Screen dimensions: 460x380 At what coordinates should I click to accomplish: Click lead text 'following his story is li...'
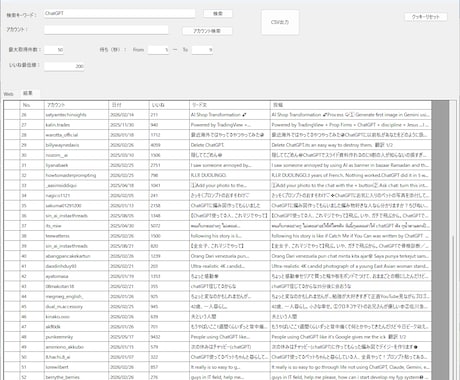(x=230, y=236)
